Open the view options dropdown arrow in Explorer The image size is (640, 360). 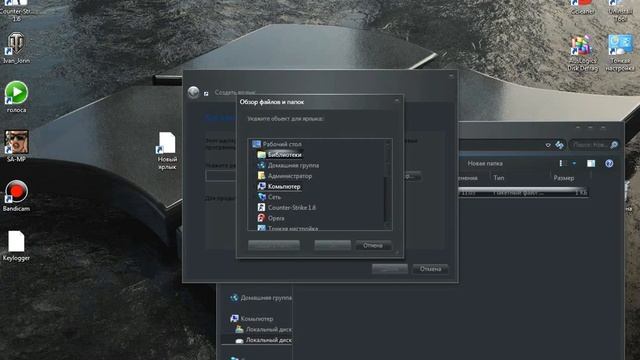pos(574,163)
